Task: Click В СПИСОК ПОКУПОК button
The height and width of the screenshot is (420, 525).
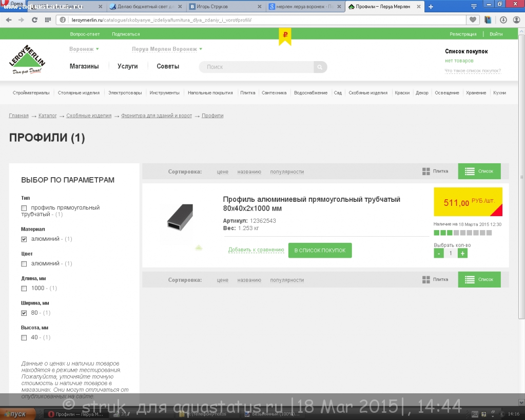Action: click(x=320, y=250)
